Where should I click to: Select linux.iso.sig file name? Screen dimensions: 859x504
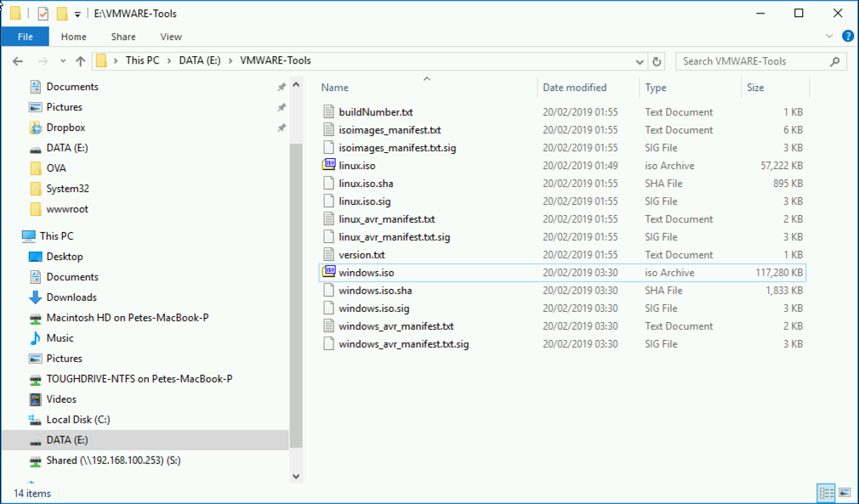click(x=365, y=201)
